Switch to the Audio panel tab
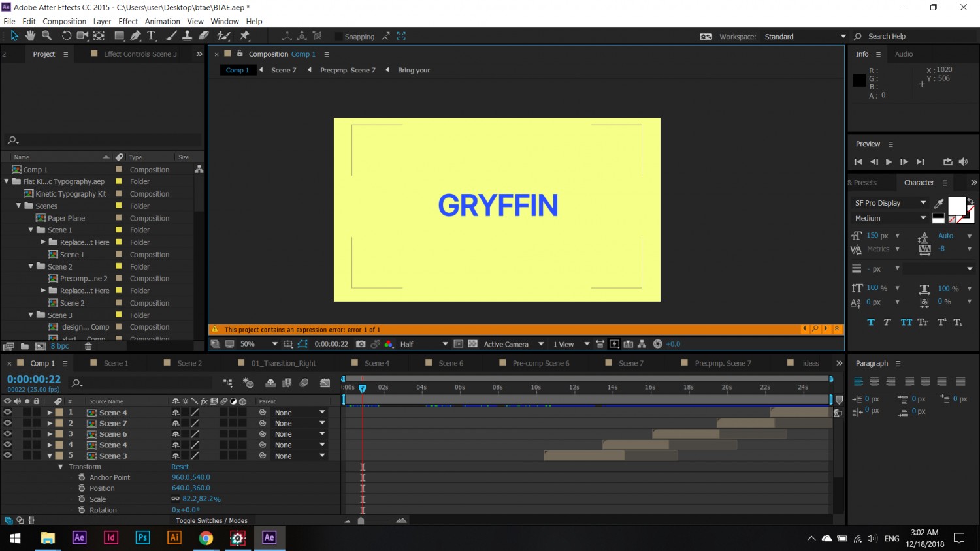 (904, 54)
